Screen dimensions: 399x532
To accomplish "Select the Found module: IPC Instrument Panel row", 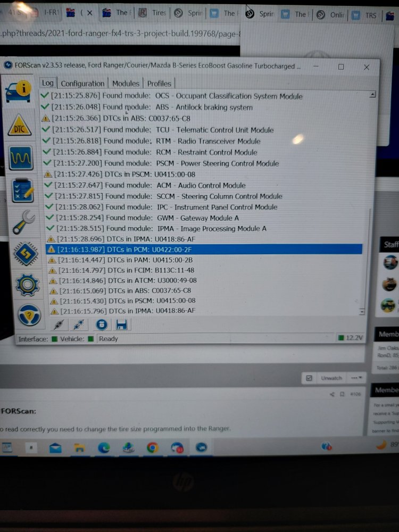I will pyautogui.click(x=162, y=207).
